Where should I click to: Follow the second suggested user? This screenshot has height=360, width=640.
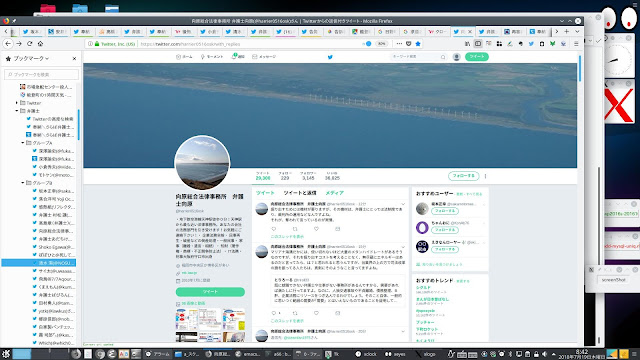click(x=444, y=230)
